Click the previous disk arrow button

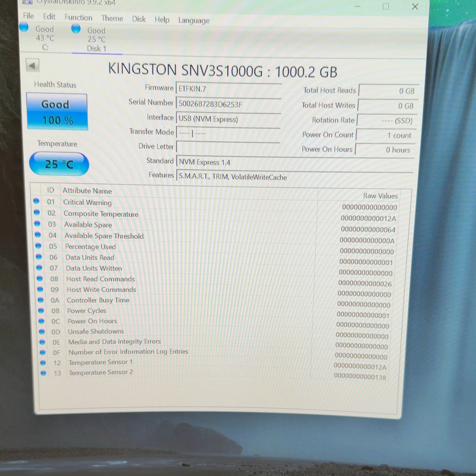pyautogui.click(x=33, y=65)
